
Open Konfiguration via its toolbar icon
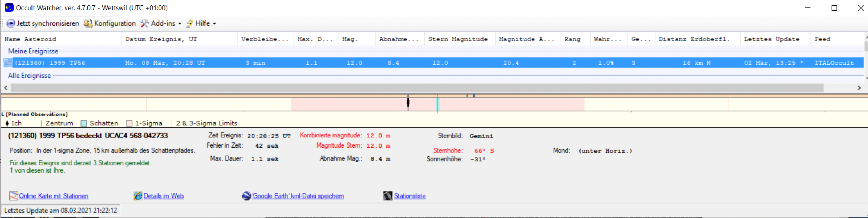click(x=88, y=23)
